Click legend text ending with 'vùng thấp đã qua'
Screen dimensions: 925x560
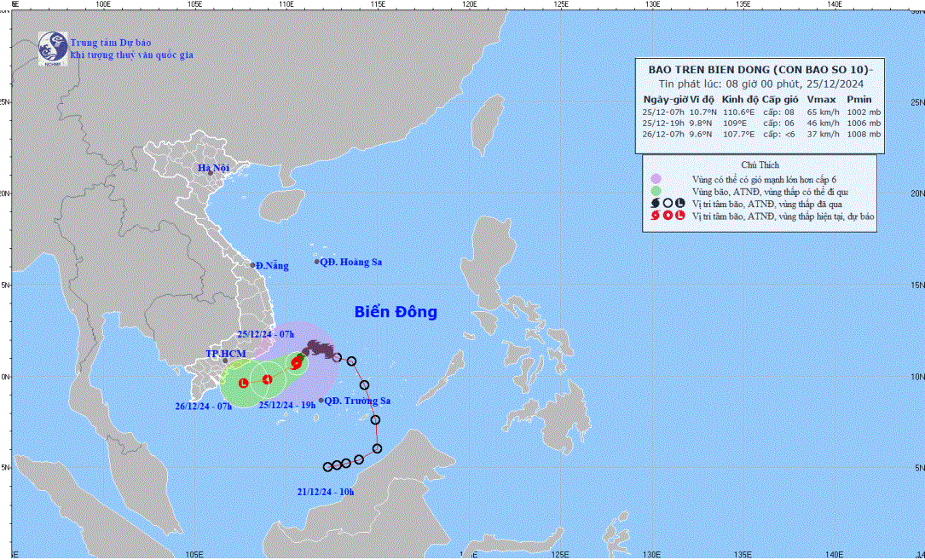[x=767, y=205]
